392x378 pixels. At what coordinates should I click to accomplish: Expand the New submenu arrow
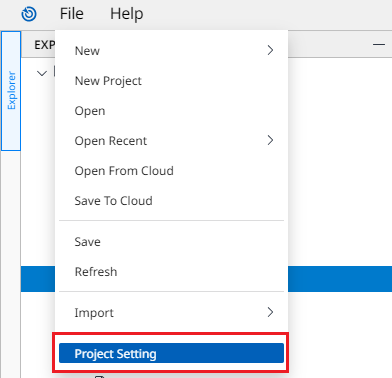click(x=270, y=50)
